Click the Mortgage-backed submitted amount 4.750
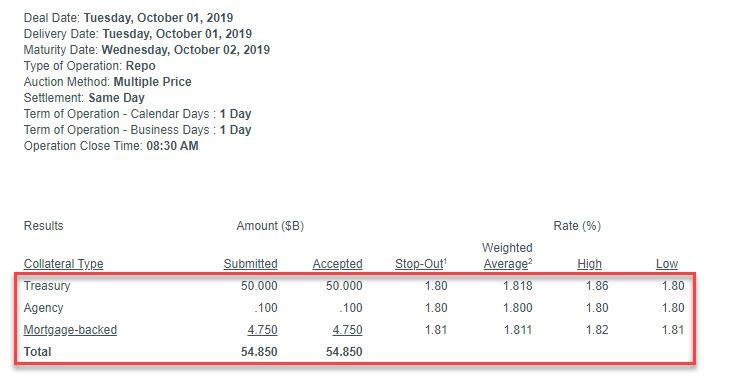The width and height of the screenshot is (737, 388). pos(262,330)
